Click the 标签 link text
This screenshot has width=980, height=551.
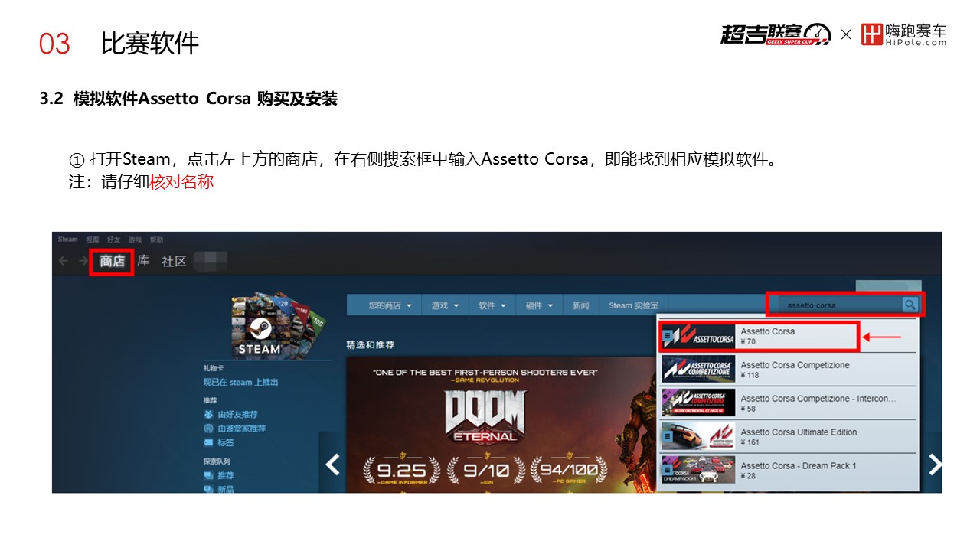226,442
